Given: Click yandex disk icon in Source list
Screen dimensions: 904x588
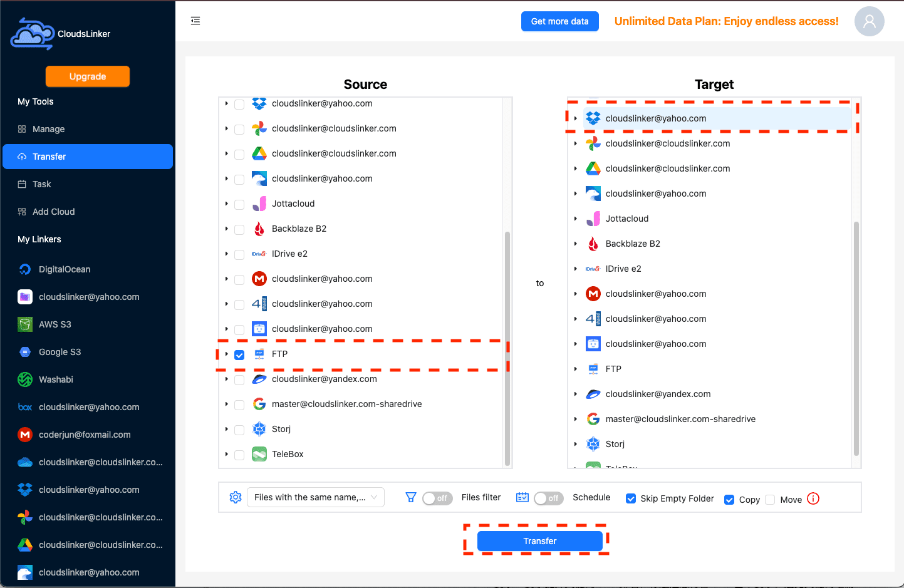Looking at the screenshot, I should pyautogui.click(x=259, y=379).
